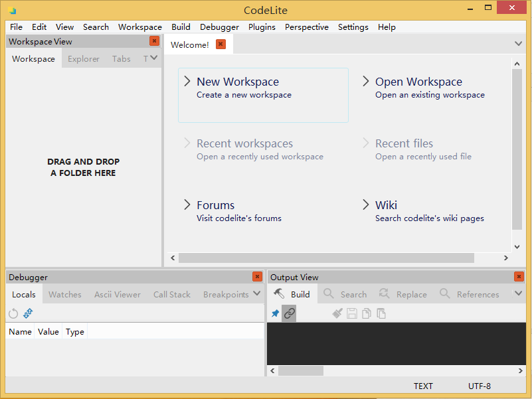The image size is (532, 399).
Task: Change encoding by clicking UTF-8 in status bar
Action: [x=480, y=386]
